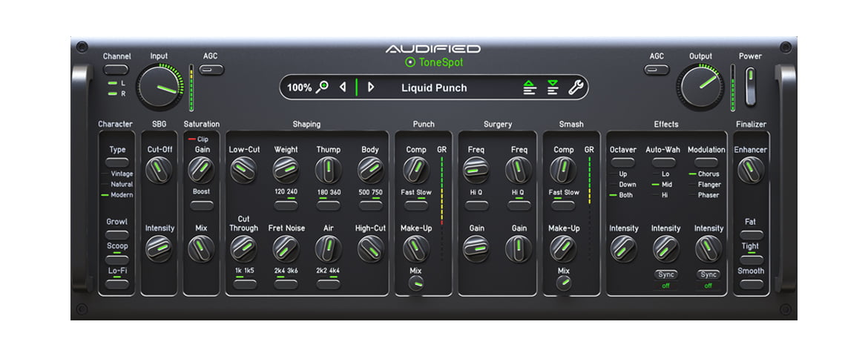Click the Air knob

point(328,248)
